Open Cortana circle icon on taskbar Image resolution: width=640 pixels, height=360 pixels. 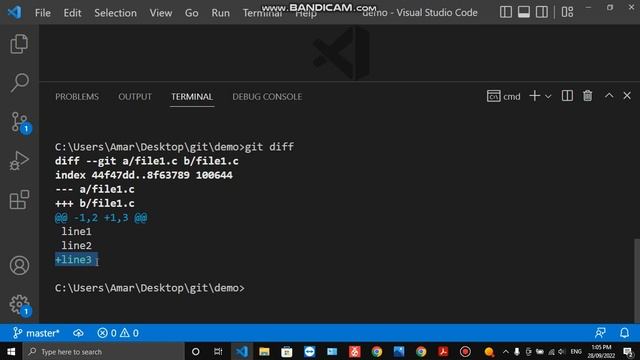point(196,351)
